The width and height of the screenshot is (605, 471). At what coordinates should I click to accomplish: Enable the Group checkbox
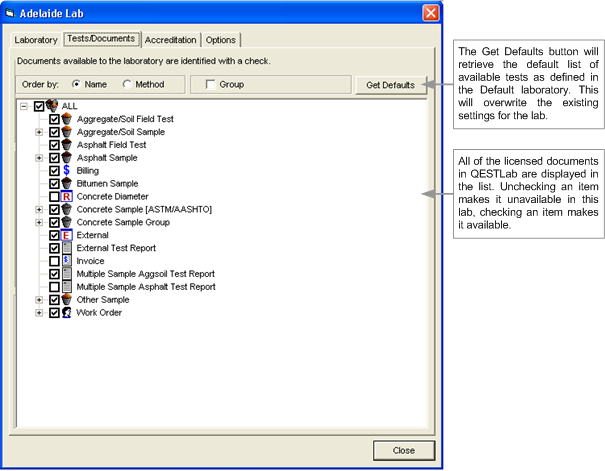210,85
